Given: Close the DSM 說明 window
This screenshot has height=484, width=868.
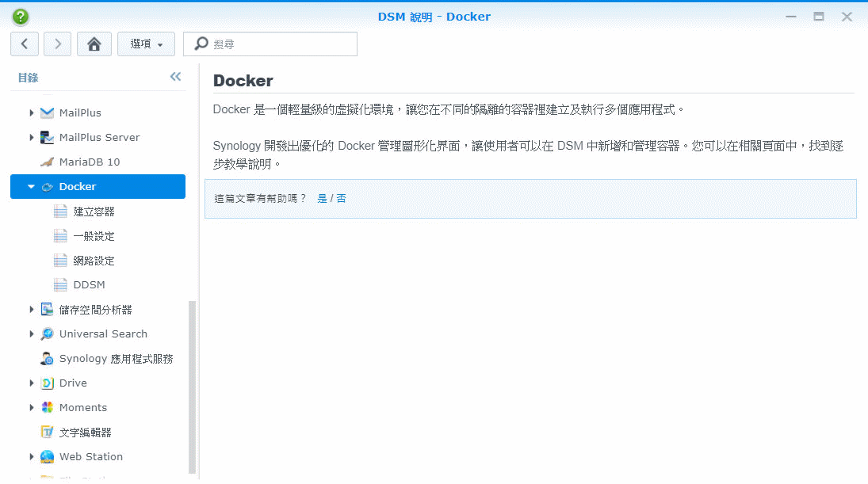Looking at the screenshot, I should pos(847,17).
